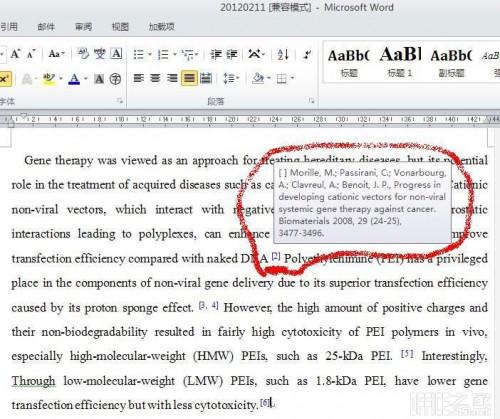Open the Line Spacing dropdown
Image resolution: width=500 pixels, height=419 pixels.
point(231,79)
